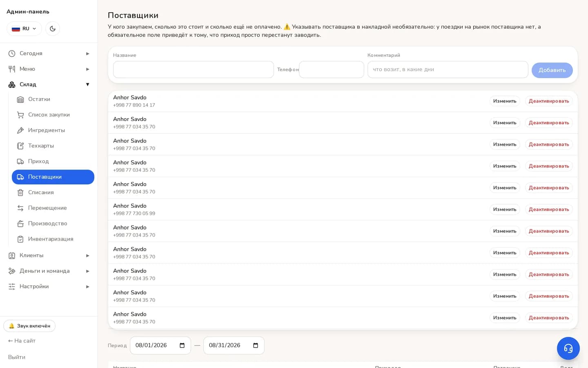The image size is (588, 368).
Task: Open the Производство pot icon
Action: [x=20, y=224]
